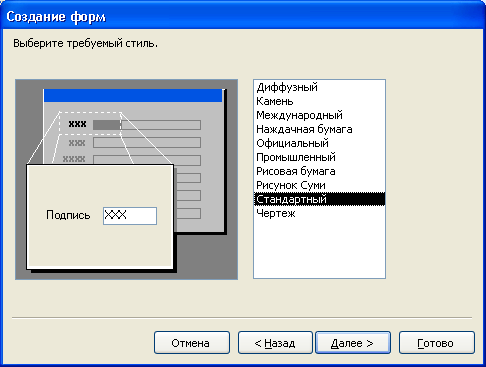
Task: Choose the Официальный style
Action: [319, 143]
